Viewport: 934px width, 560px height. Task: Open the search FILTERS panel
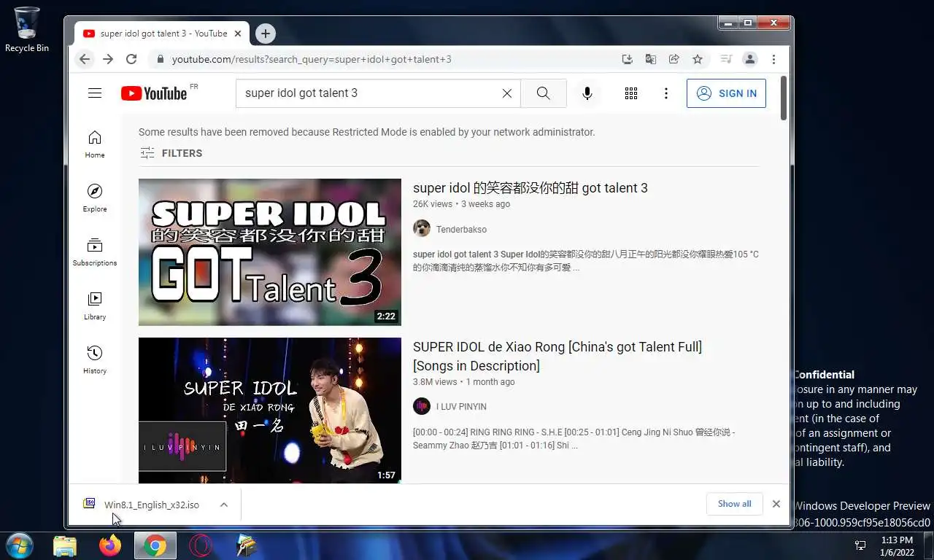171,153
